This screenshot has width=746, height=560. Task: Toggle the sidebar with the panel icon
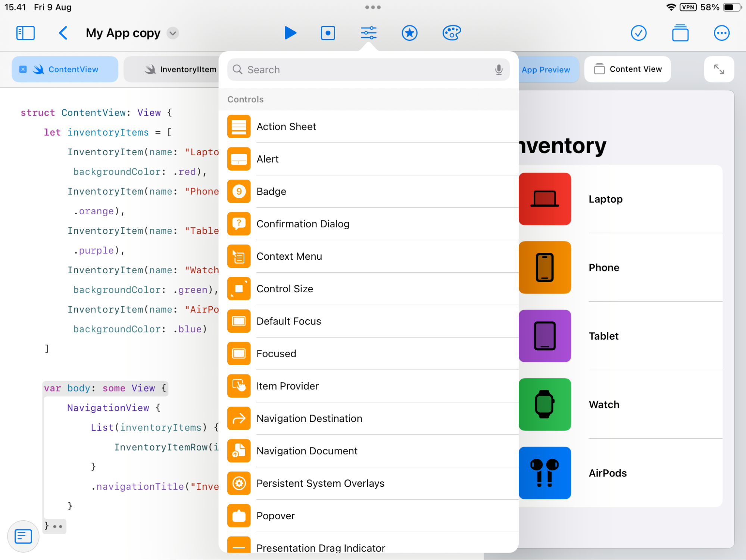click(25, 33)
